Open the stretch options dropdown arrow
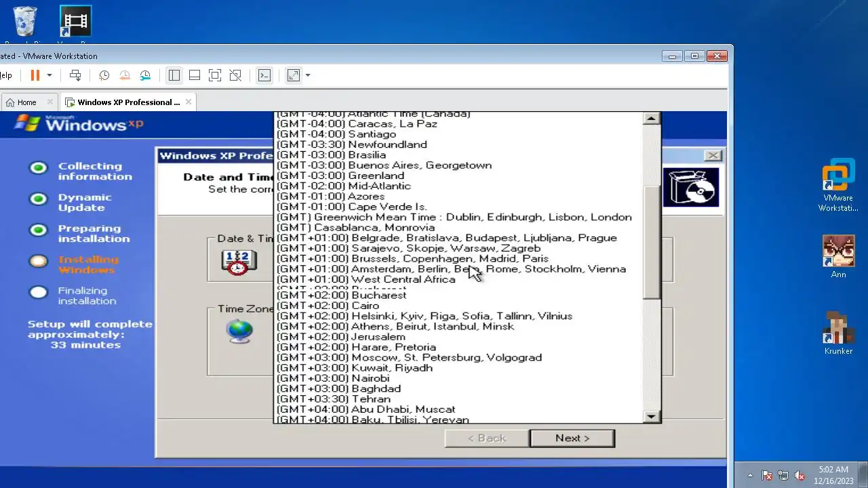The height and width of the screenshot is (488, 868). (308, 75)
